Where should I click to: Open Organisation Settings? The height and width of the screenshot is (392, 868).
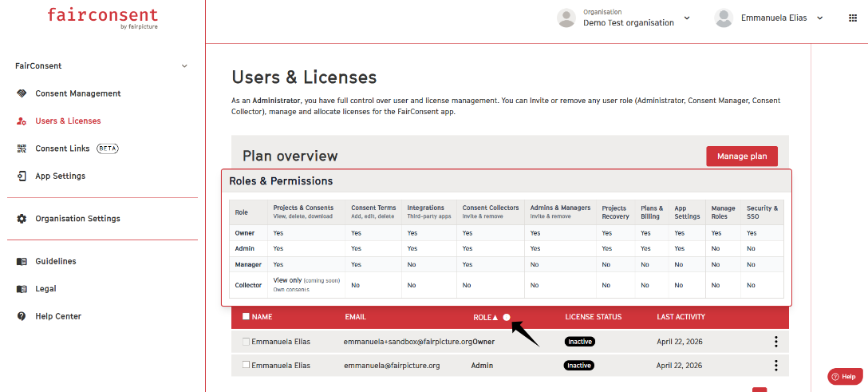77,219
